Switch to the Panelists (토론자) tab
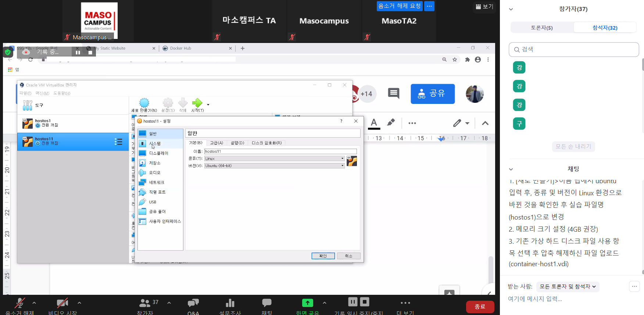Viewport: 644px width, 315px height. click(541, 28)
